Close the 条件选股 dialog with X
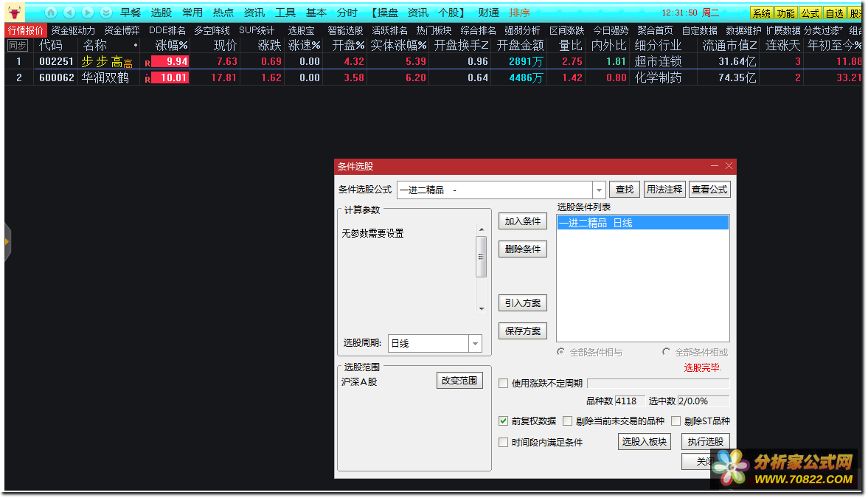Viewport: 868px width, 498px height. point(729,165)
